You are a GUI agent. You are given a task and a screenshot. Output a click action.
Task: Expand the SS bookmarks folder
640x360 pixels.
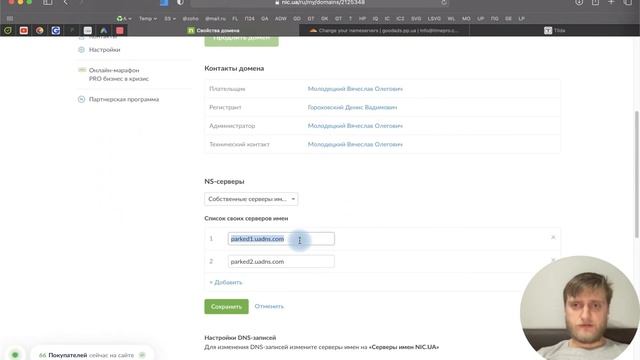[170, 18]
